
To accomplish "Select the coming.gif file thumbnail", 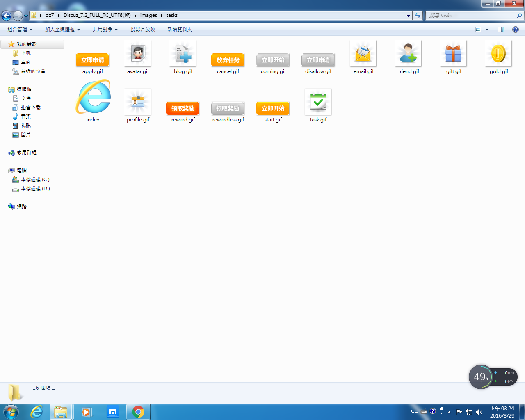I will [273, 60].
